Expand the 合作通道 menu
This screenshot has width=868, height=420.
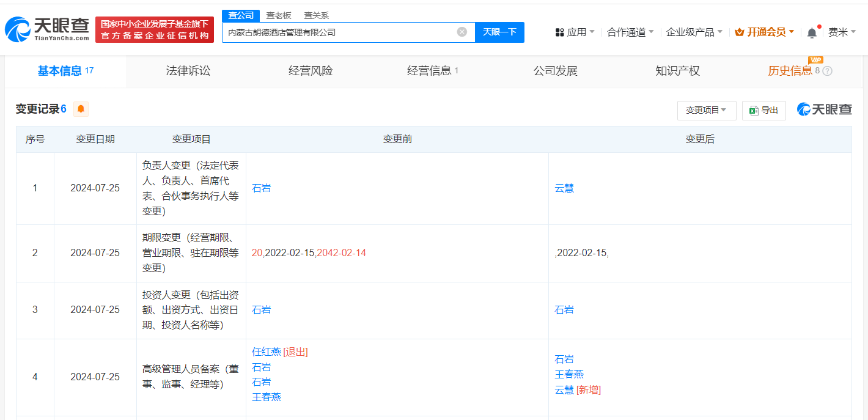630,32
